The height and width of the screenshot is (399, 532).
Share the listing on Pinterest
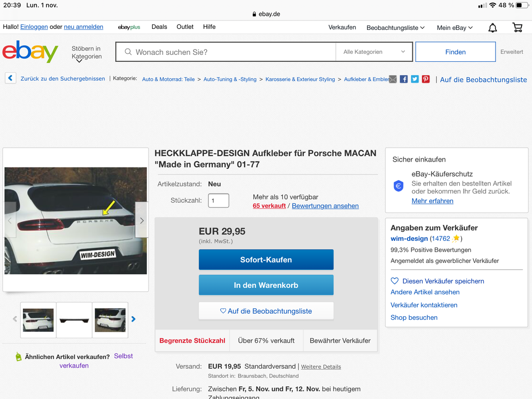point(426,79)
